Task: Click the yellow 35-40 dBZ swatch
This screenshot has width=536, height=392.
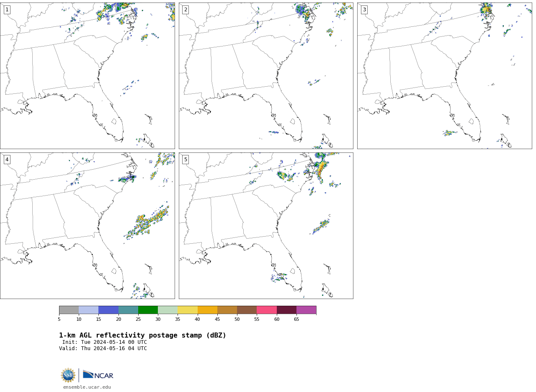Action: [188, 310]
